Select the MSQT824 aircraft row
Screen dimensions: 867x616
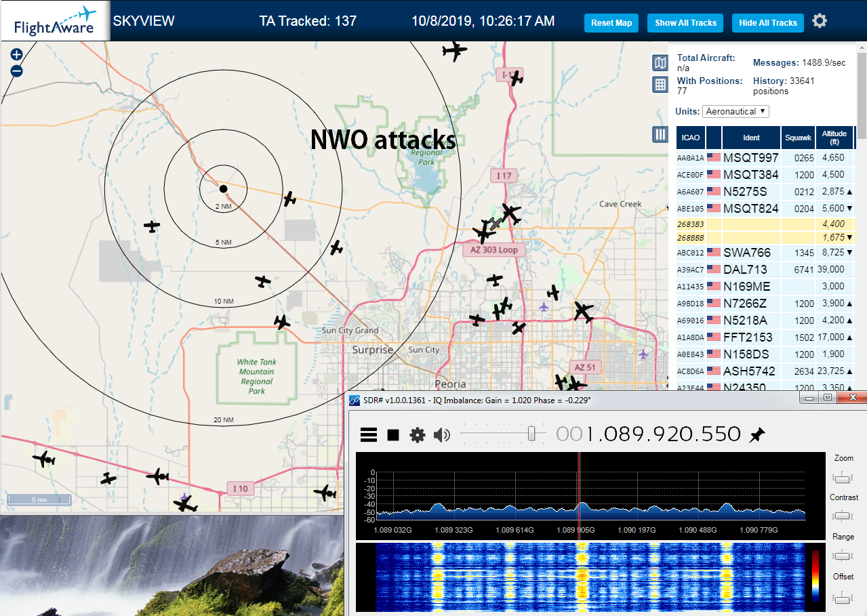pos(765,209)
